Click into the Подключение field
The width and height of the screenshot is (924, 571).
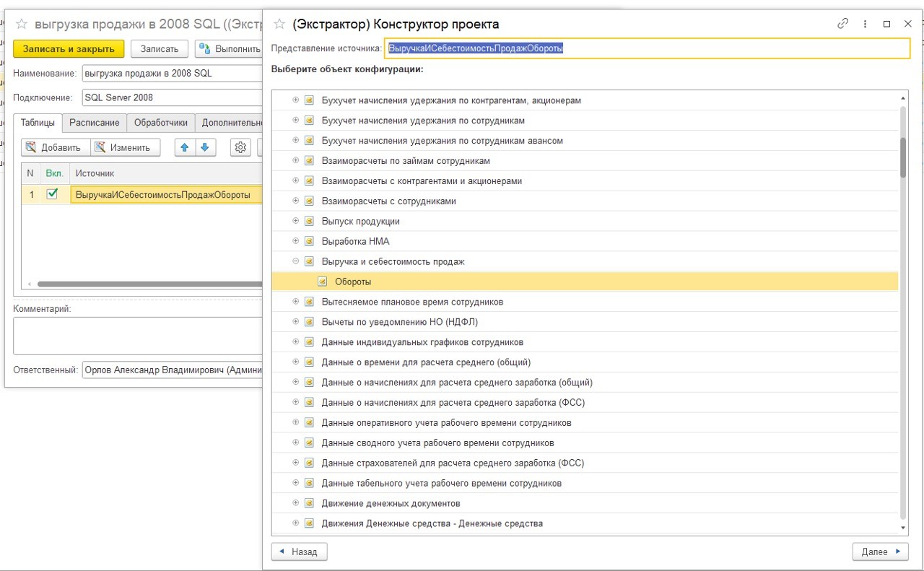coord(172,97)
